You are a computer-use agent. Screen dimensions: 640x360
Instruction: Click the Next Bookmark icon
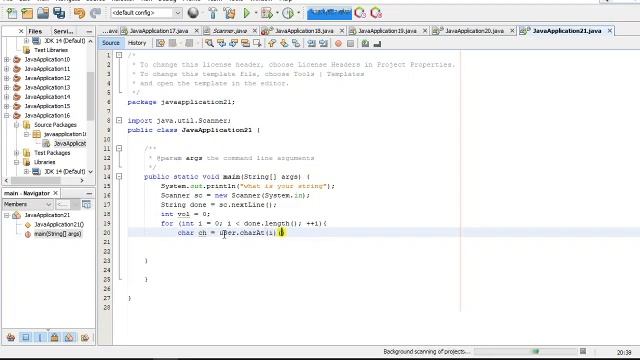284,43
